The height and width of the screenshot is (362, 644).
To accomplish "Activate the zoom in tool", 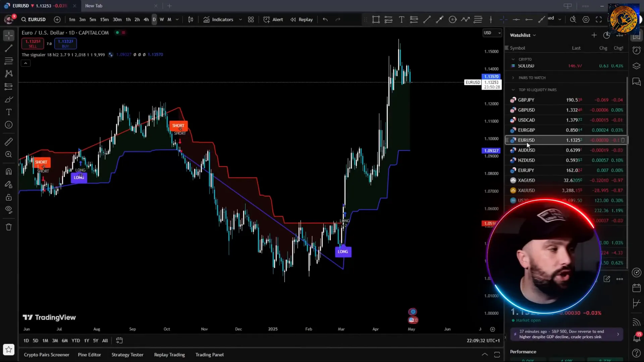I will [9, 155].
